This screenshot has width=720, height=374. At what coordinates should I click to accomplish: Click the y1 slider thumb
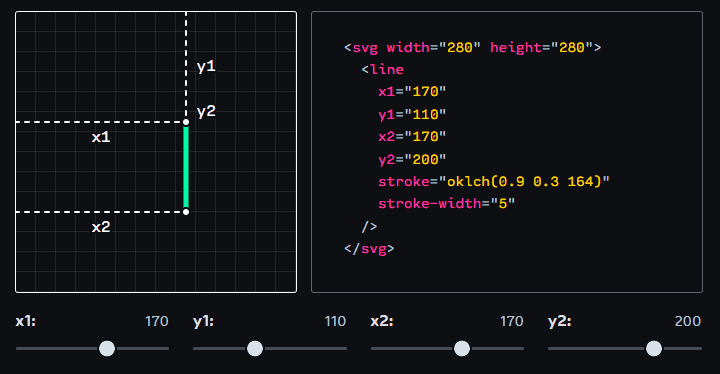tap(255, 348)
